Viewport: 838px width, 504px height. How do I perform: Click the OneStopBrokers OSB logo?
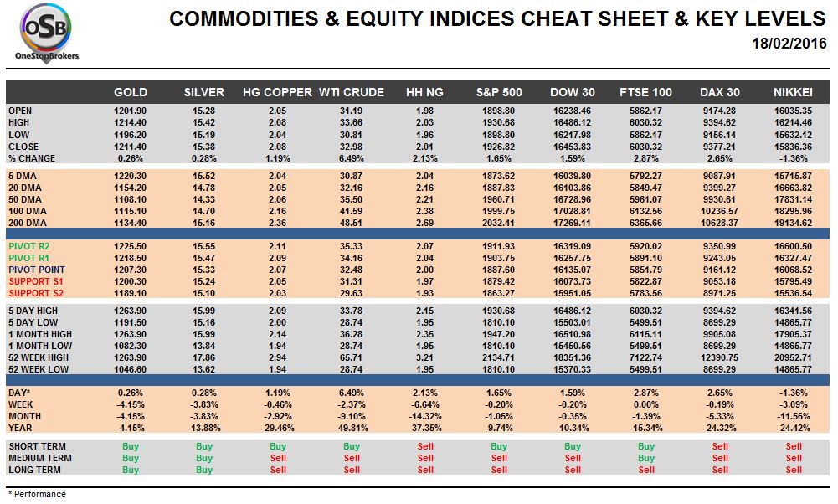coord(47,31)
